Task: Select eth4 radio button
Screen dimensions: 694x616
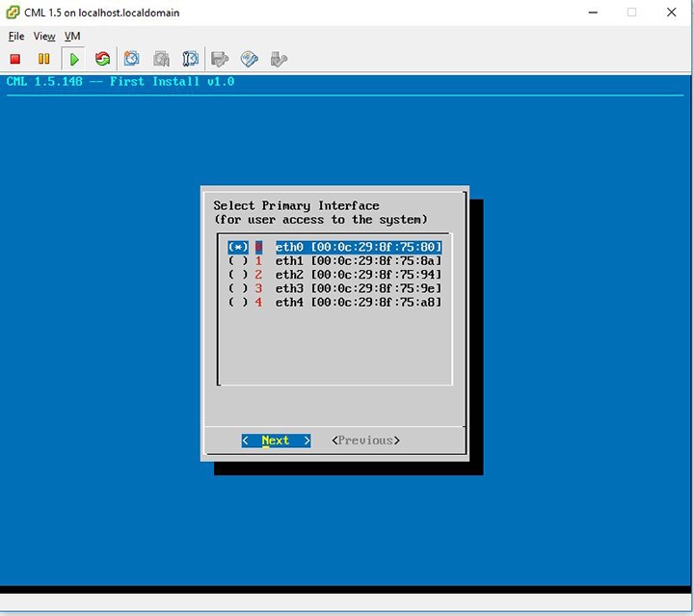Action: [238, 303]
